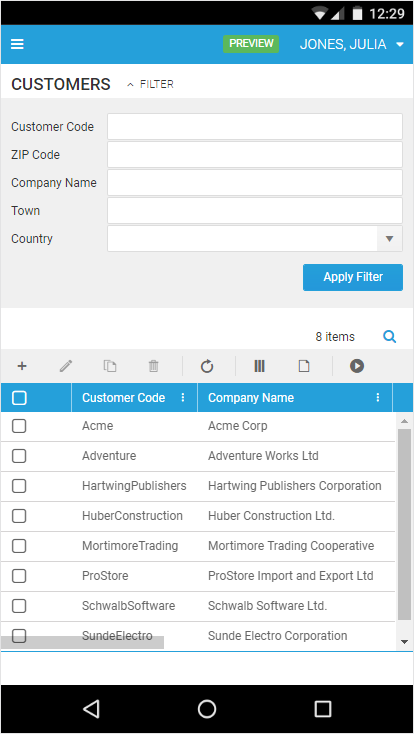This screenshot has width=414, height=734.
Task: Tap the Wi-Fi status icon
Action: (320, 14)
